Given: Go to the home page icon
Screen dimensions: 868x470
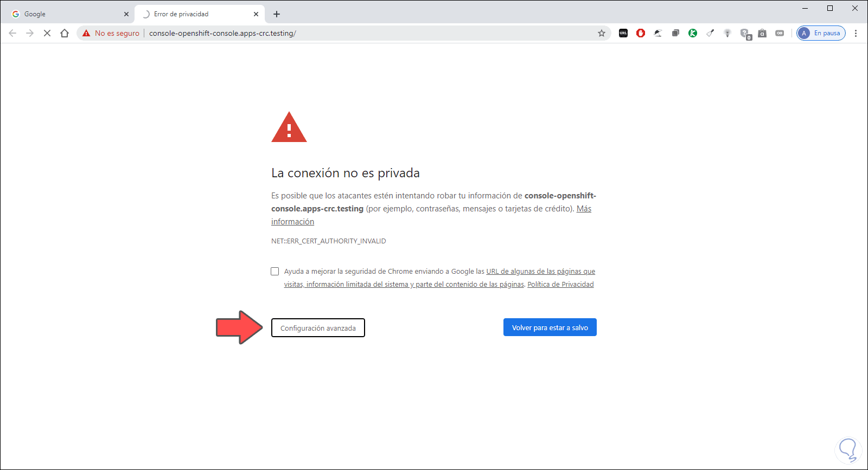Looking at the screenshot, I should pyautogui.click(x=65, y=33).
